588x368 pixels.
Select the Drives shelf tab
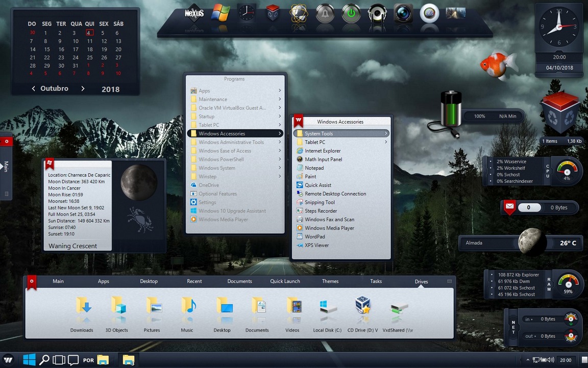point(421,281)
